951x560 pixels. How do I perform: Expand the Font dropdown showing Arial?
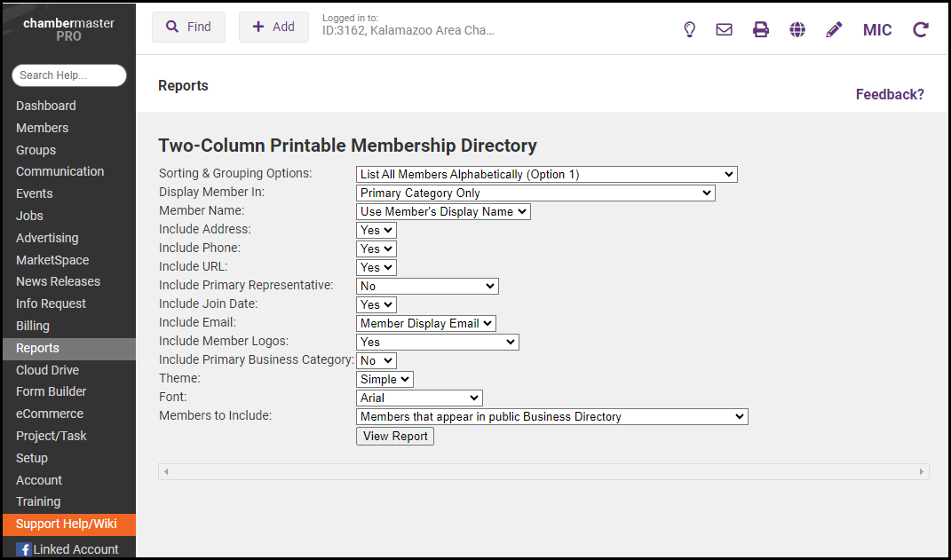point(419,398)
